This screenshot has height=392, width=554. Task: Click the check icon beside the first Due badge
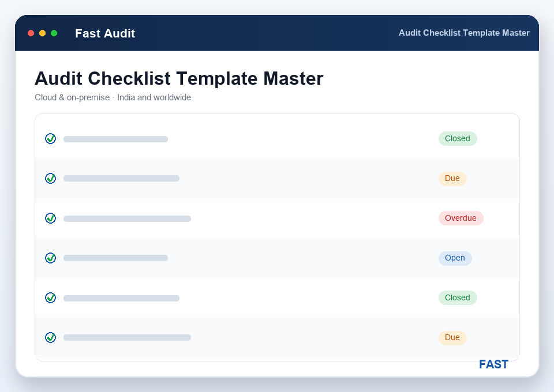[51, 179]
